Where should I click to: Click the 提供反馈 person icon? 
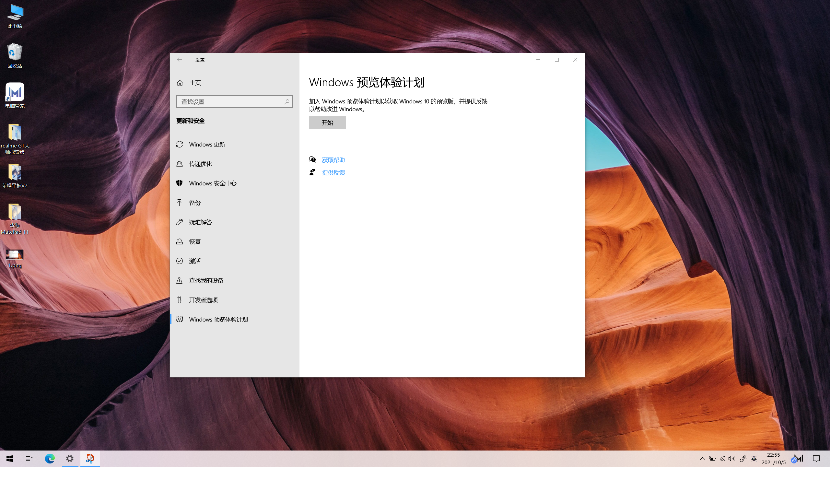[313, 172]
